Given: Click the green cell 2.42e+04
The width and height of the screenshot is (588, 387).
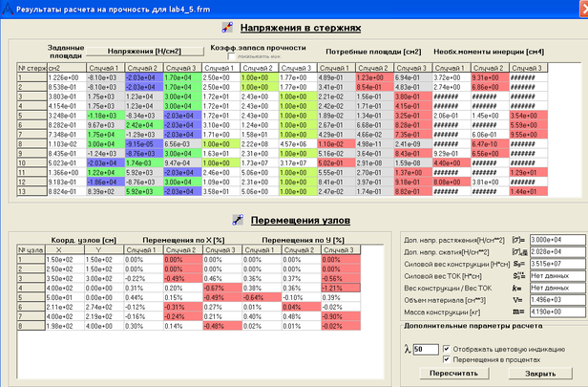Looking at the screenshot, I should click(x=144, y=125).
